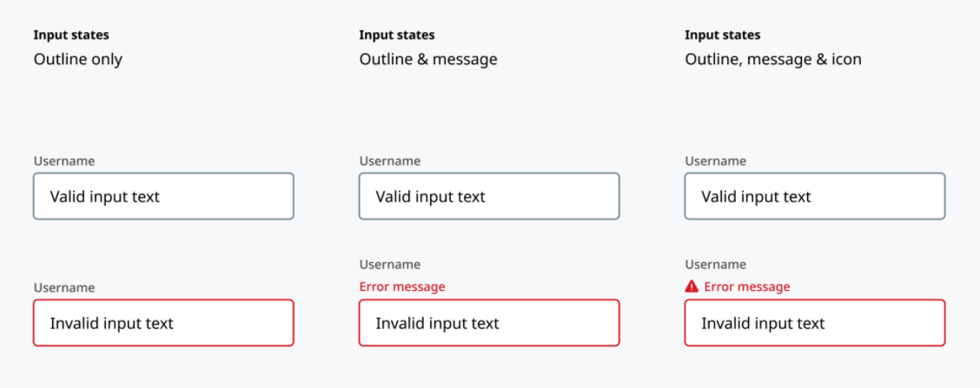
Task: Click the "Outline only" subtitle
Action: pyautogui.click(x=78, y=59)
